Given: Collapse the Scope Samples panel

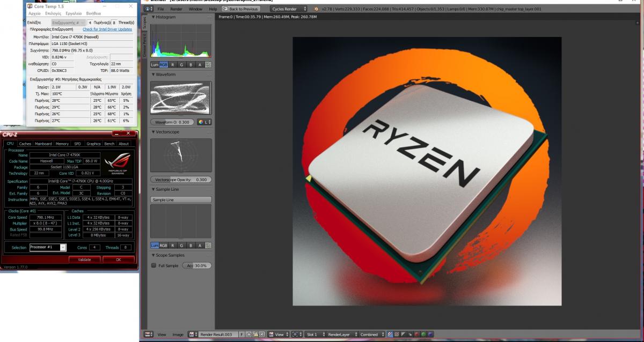Looking at the screenshot, I should pyautogui.click(x=153, y=255).
